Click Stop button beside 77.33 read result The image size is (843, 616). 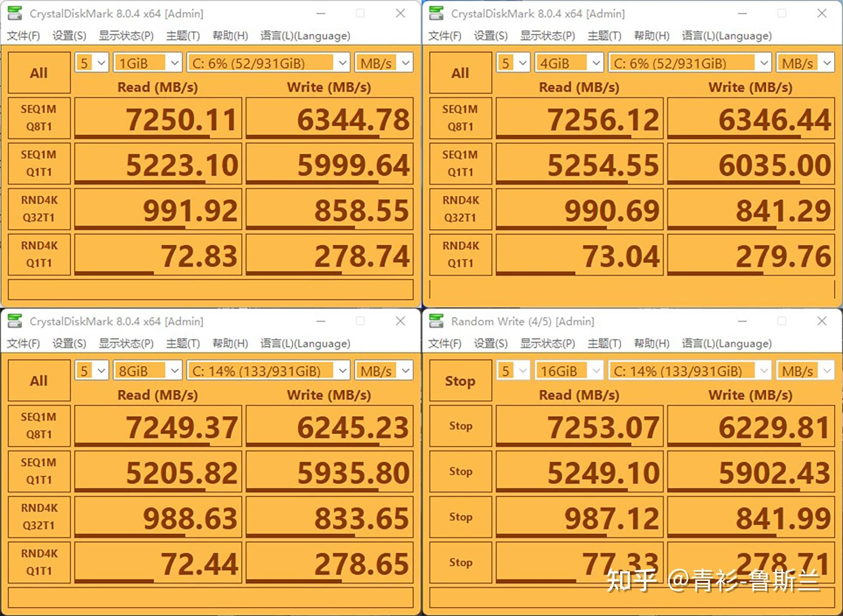pos(460,562)
